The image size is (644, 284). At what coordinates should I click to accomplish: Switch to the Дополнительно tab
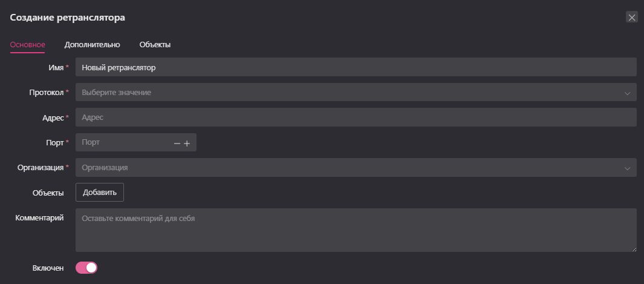pos(92,45)
